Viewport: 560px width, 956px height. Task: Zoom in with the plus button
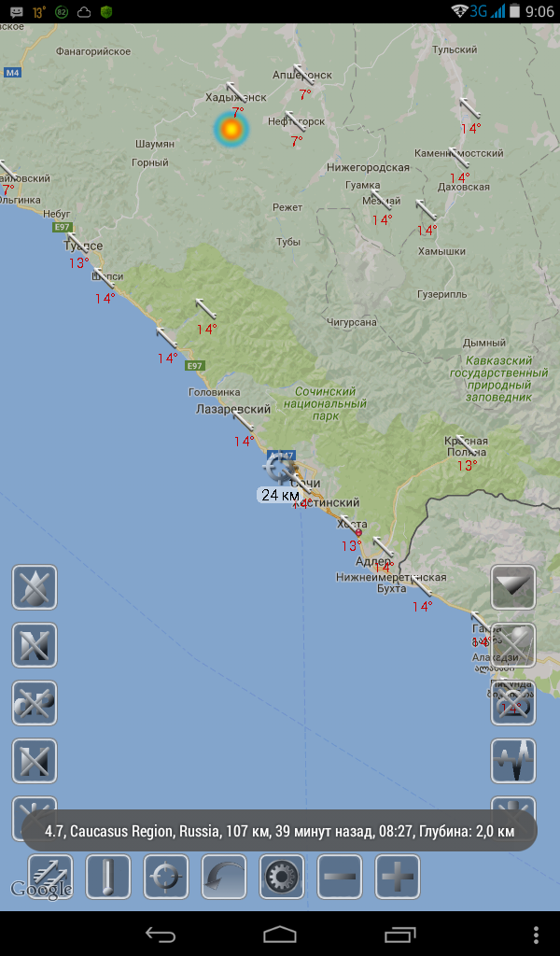point(398,877)
